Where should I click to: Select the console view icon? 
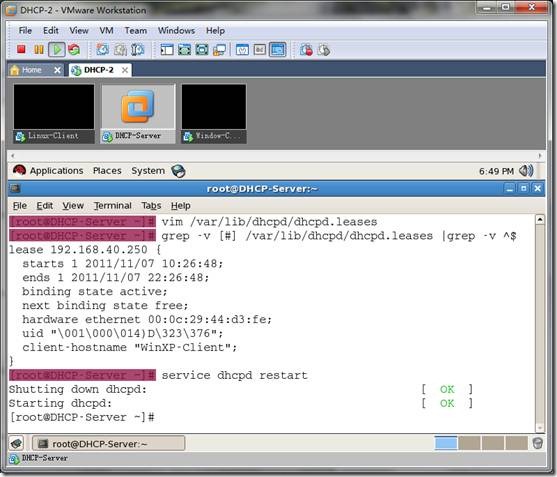point(277,50)
